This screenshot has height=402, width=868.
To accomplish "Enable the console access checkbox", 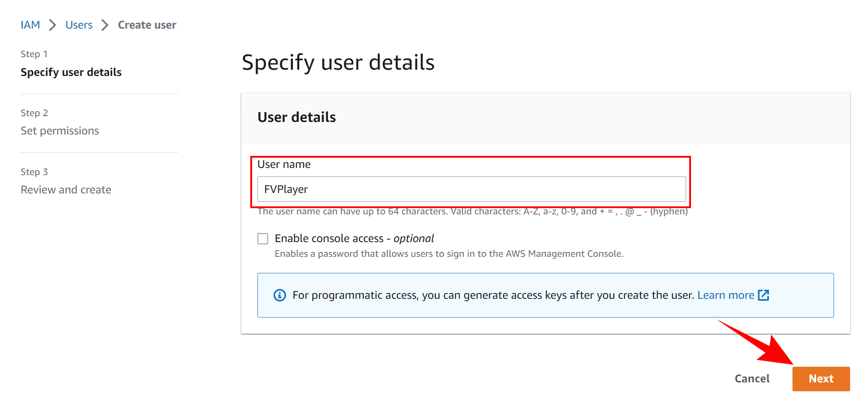I will [x=263, y=239].
